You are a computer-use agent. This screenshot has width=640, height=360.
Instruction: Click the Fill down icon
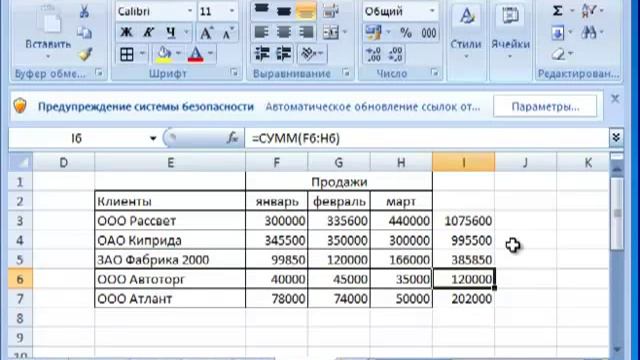[558, 33]
